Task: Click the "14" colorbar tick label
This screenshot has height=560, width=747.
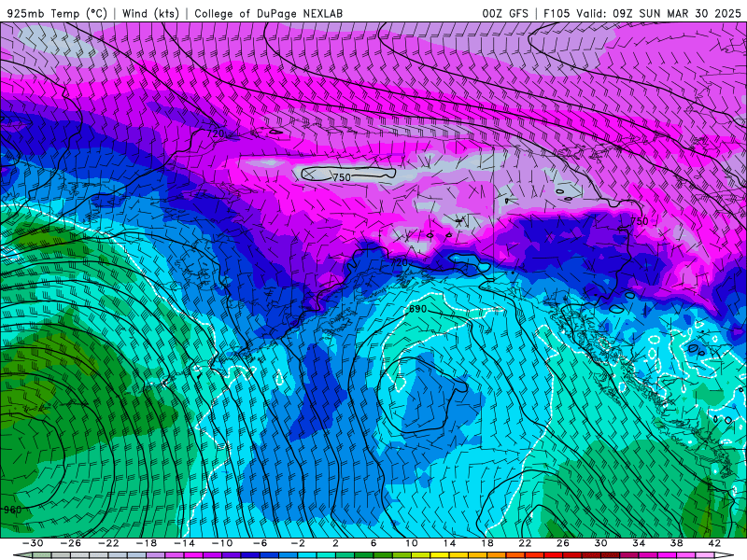Action: click(449, 543)
